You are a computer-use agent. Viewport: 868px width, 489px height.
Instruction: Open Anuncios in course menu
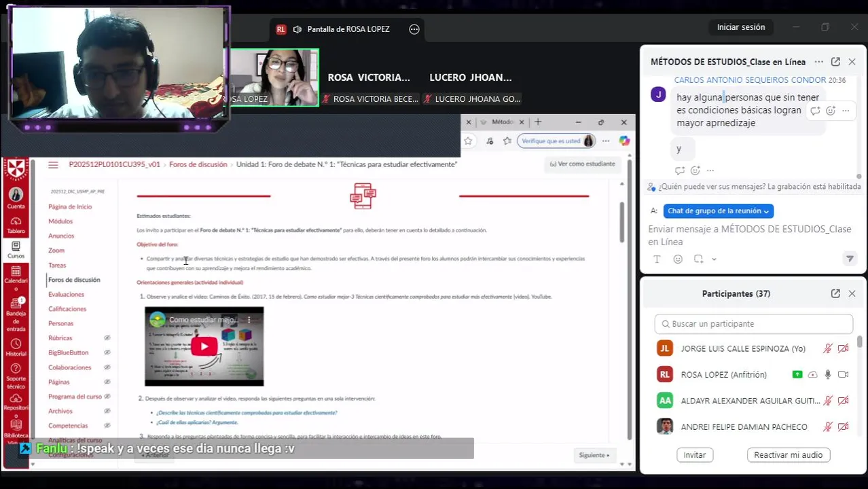point(61,236)
